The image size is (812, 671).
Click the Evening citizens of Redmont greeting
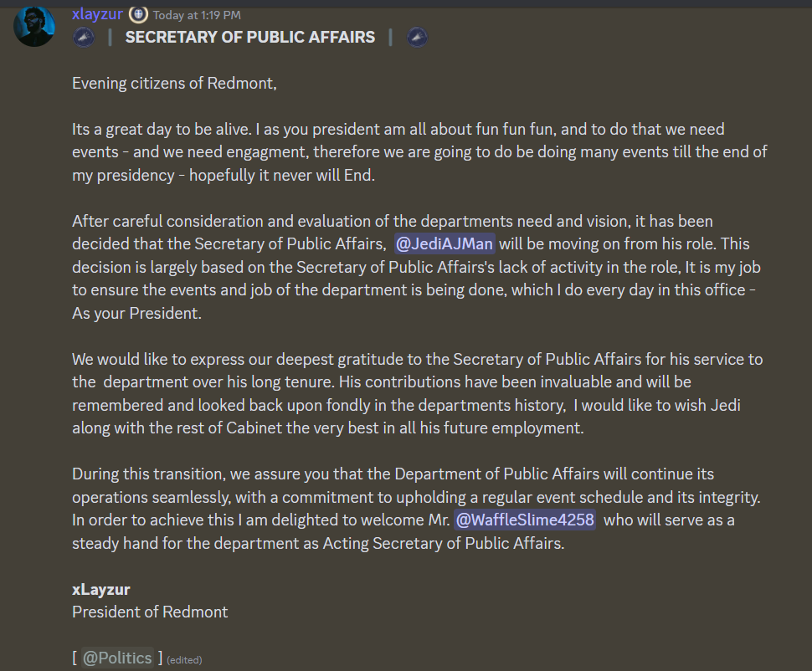coord(174,84)
